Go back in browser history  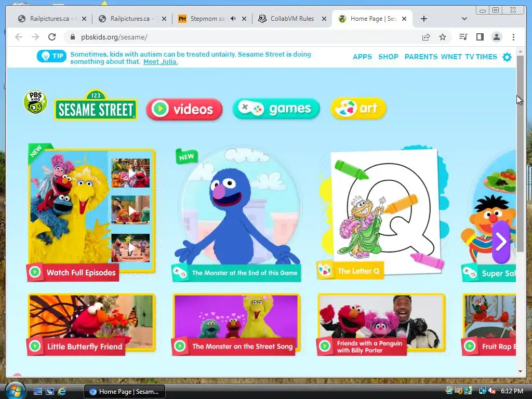pyautogui.click(x=19, y=37)
